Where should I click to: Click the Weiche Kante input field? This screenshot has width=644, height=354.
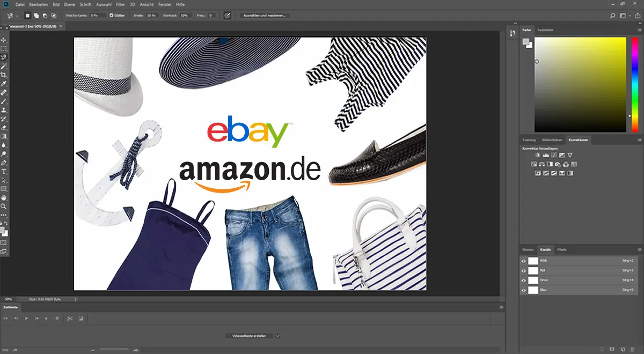[x=98, y=16]
